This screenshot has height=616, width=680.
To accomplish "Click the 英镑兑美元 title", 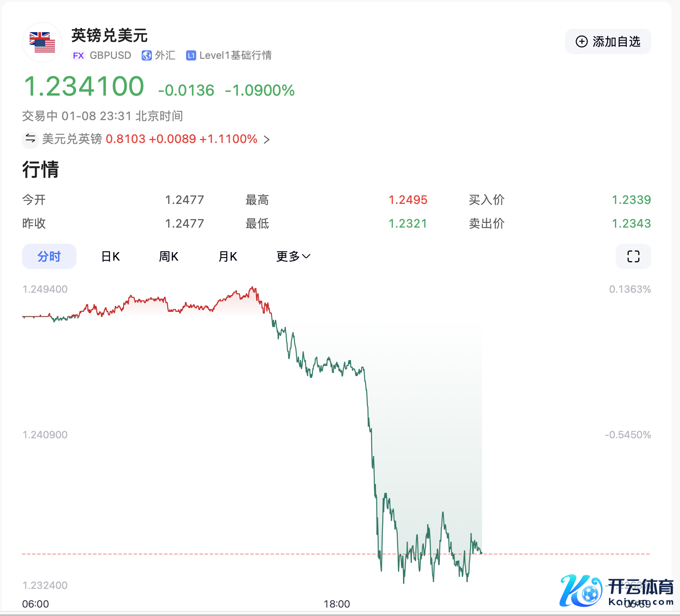I will [110, 36].
